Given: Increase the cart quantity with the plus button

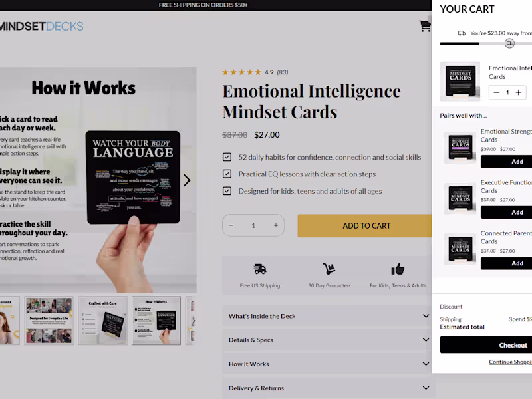Looking at the screenshot, I should [519, 92].
